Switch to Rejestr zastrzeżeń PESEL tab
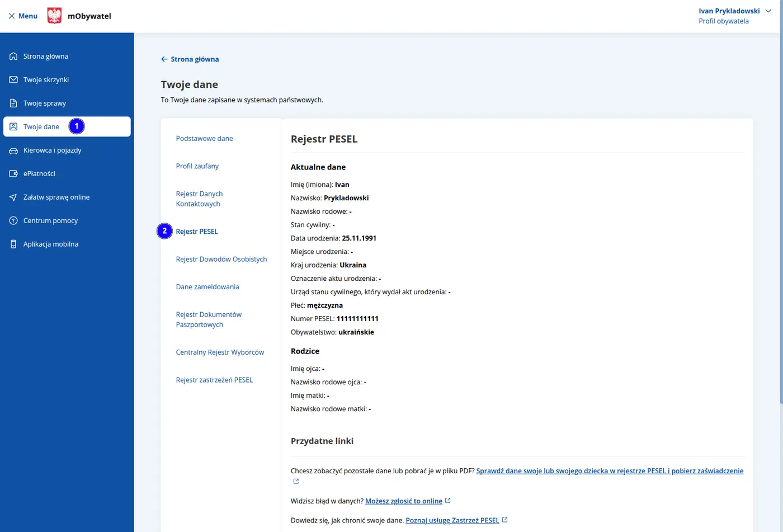 pos(214,380)
